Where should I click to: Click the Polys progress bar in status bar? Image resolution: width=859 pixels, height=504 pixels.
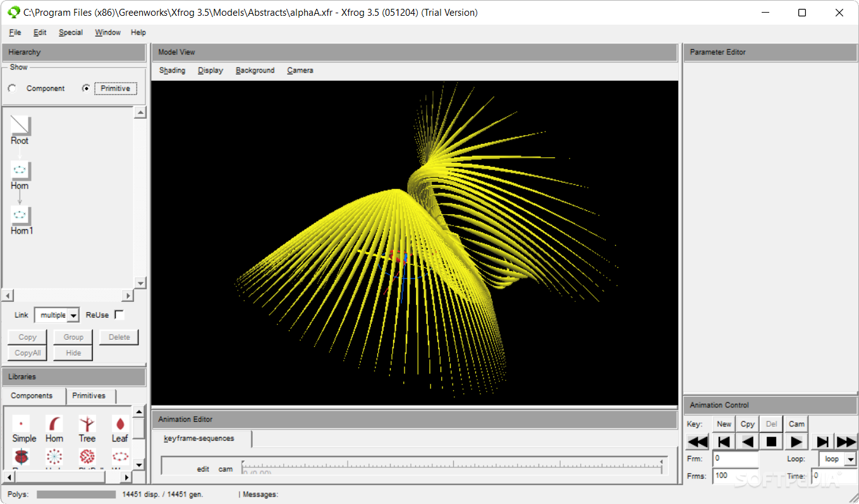click(76, 495)
